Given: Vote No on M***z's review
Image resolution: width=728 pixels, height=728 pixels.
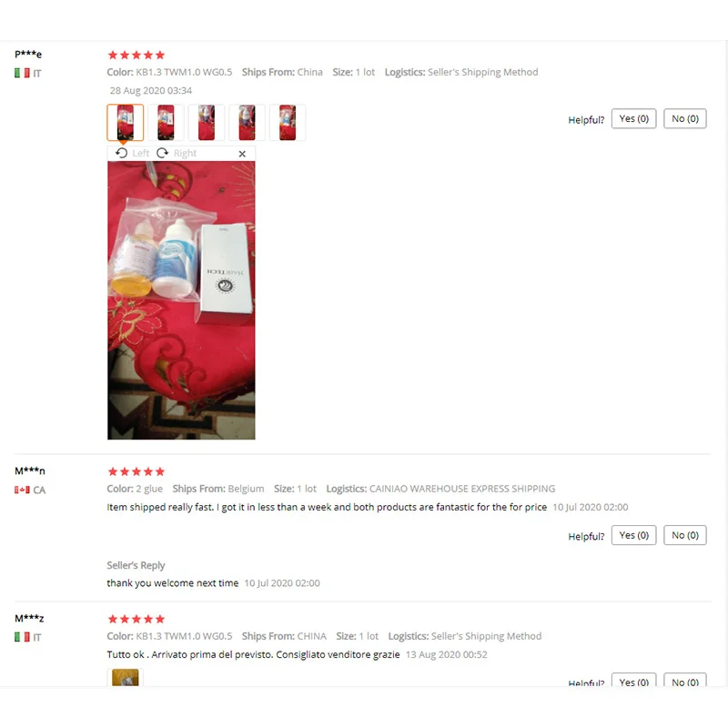Looking at the screenshot, I should [685, 680].
